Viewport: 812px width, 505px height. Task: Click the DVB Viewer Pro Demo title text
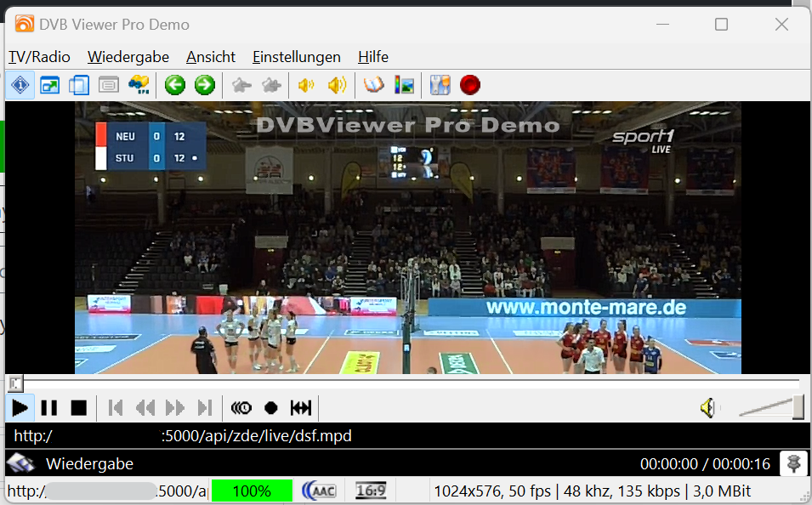point(115,25)
